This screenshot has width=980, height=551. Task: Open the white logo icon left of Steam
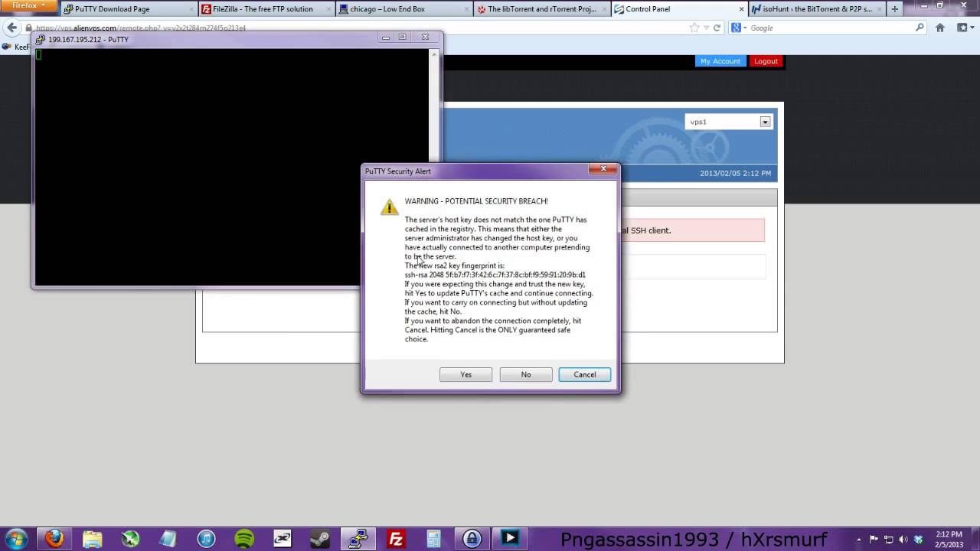click(282, 539)
